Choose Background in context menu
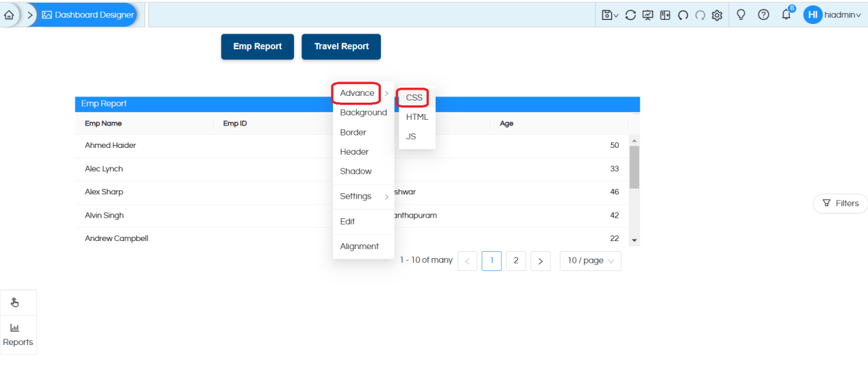This screenshot has height=373, width=868. click(x=363, y=113)
